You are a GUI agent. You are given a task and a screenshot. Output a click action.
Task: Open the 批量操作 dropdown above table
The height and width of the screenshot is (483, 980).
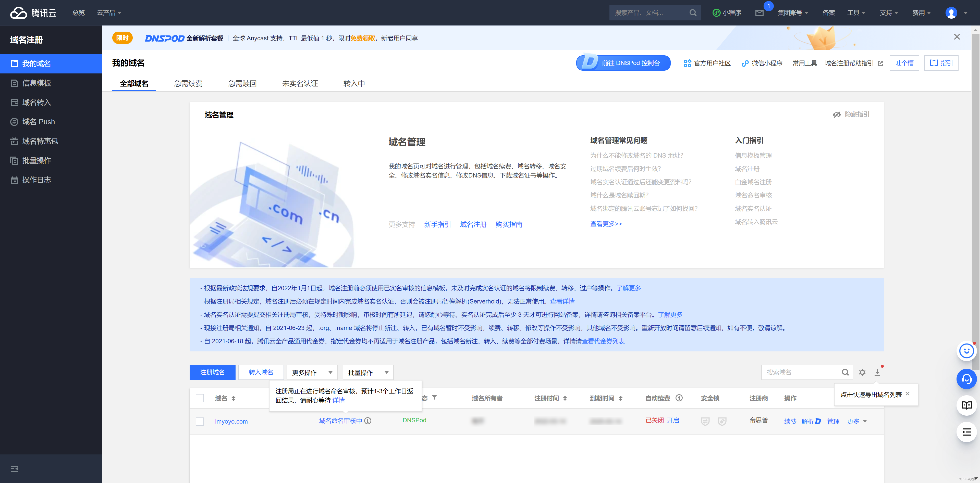point(368,372)
